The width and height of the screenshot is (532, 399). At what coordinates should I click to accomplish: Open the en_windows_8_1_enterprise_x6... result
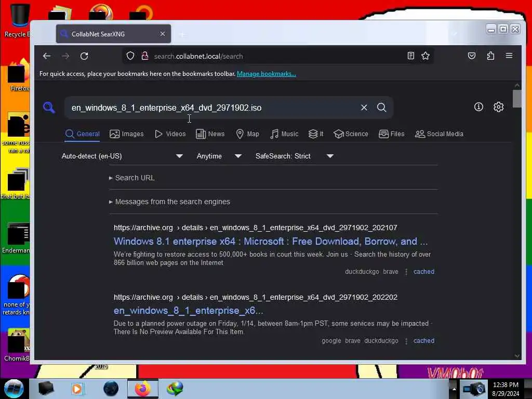coord(188,311)
